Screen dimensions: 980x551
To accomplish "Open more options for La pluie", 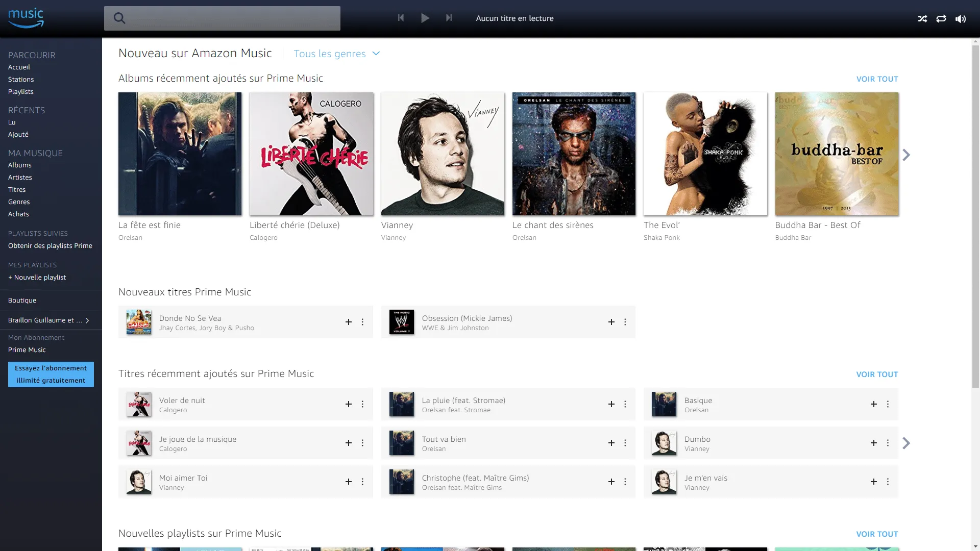I will (x=625, y=404).
